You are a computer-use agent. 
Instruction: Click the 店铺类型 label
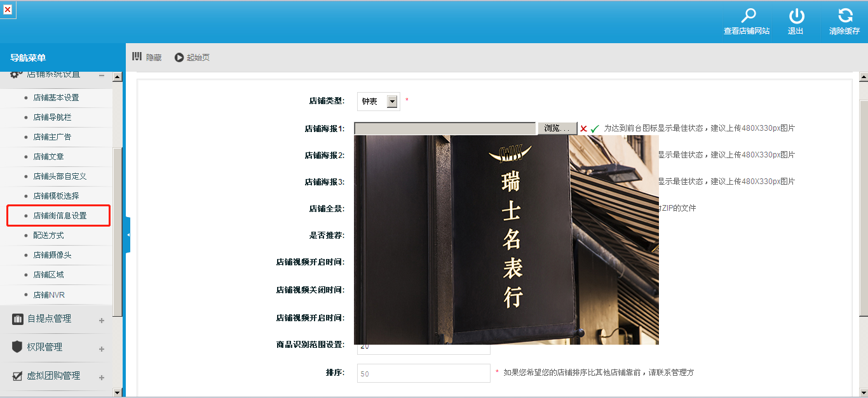pos(327,101)
